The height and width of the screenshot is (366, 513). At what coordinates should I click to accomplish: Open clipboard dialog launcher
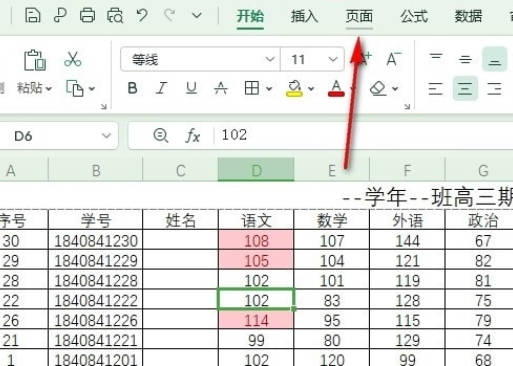pos(104,107)
